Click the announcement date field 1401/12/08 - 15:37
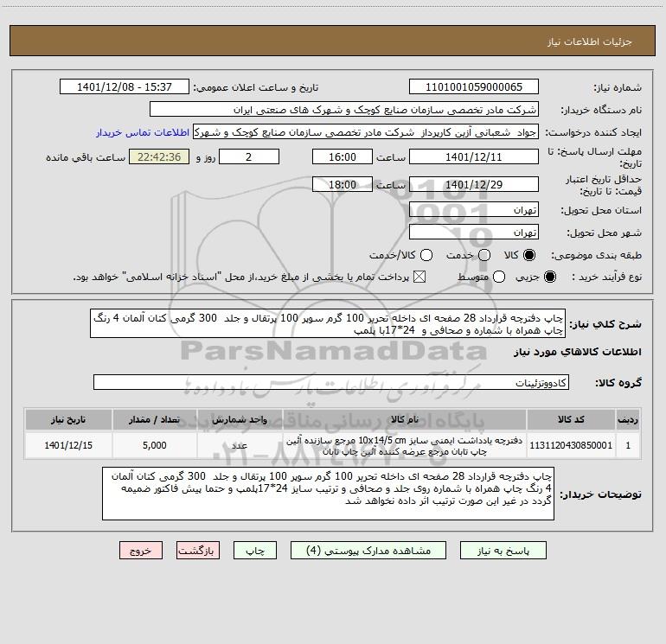 125,87
